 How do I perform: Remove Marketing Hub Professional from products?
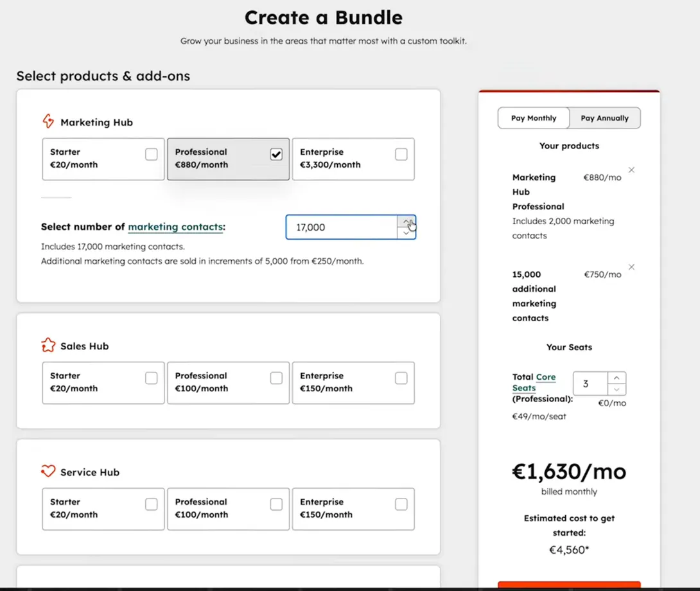631,170
